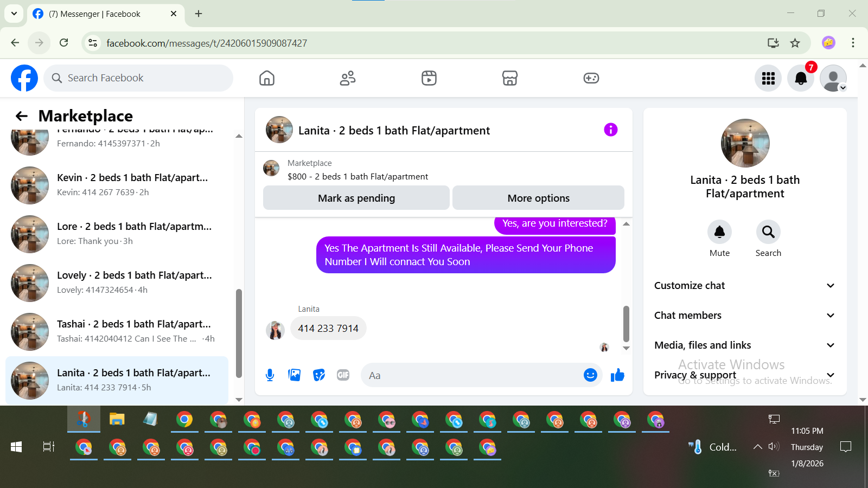Mute the Lanita conversation
Image resolution: width=868 pixels, height=488 pixels.
click(719, 232)
